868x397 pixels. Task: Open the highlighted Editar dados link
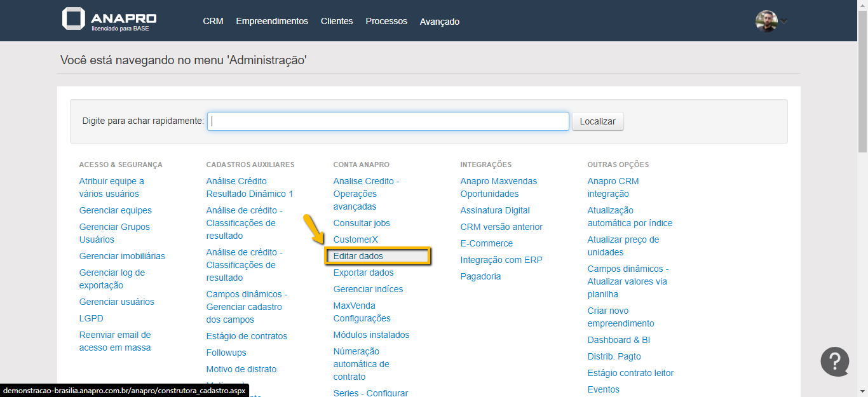tap(358, 256)
